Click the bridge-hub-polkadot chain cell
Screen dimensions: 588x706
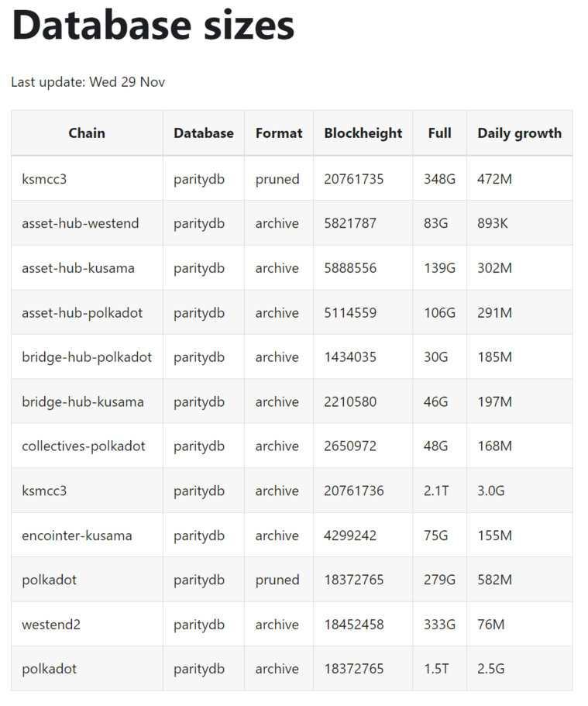87,357
